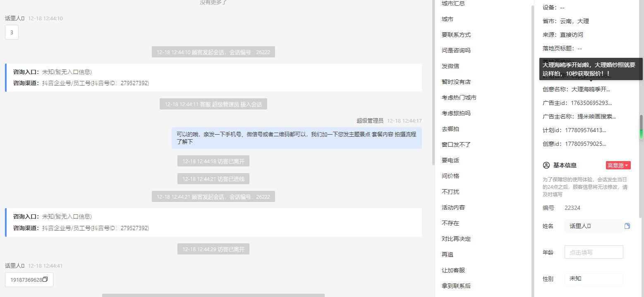644x297 pixels.
Task: Fill in the 年龄 input field
Action: tap(594, 252)
